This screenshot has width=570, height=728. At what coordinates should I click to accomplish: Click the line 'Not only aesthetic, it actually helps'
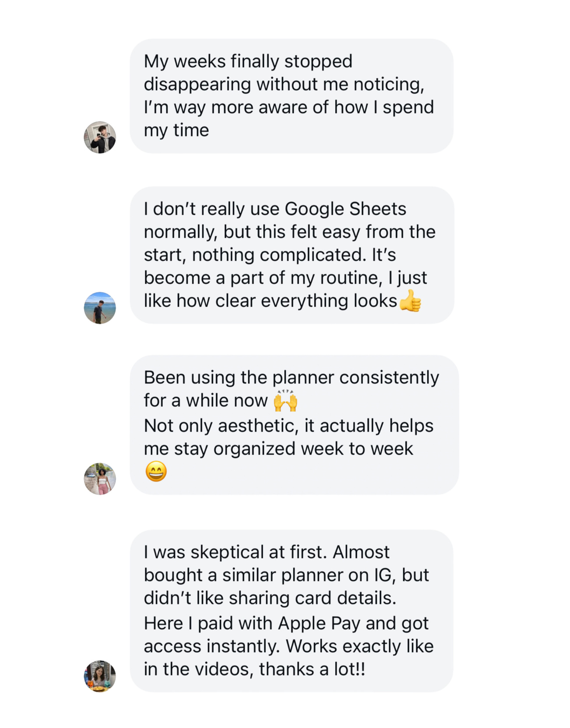pyautogui.click(x=289, y=426)
